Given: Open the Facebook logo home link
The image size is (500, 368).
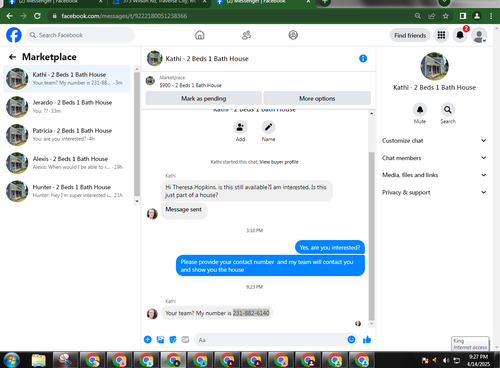Looking at the screenshot, I should tap(14, 35).
